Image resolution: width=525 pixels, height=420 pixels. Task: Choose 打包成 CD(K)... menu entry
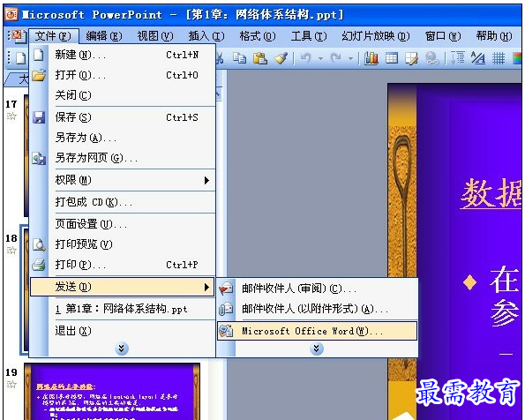(123, 202)
